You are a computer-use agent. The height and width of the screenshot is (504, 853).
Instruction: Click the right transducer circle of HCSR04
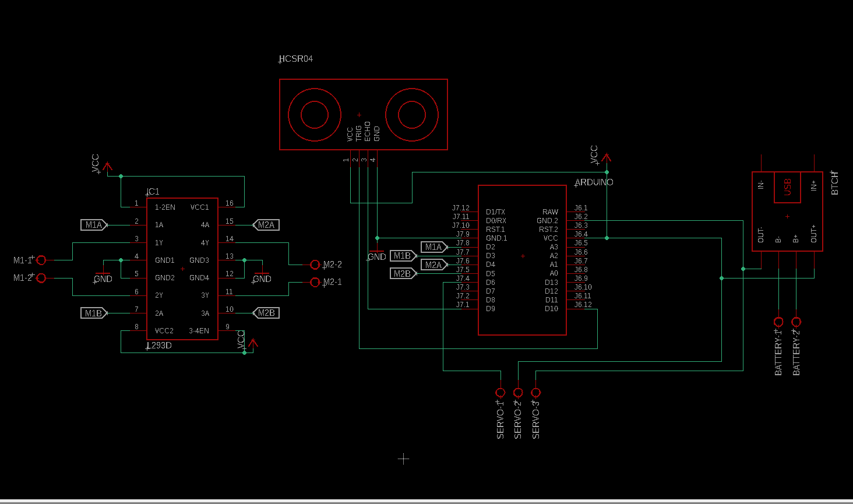coord(412,115)
